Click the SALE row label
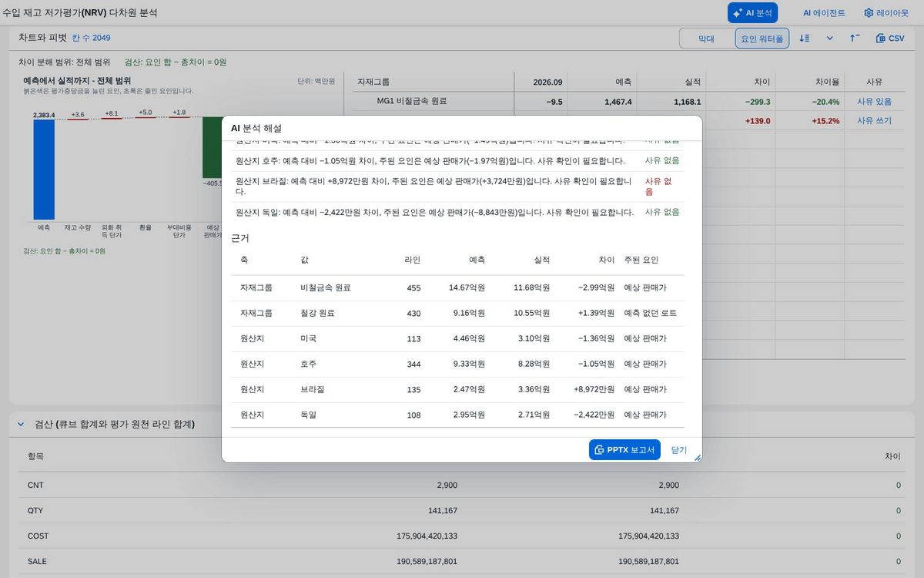This screenshot has height=578, width=924. [x=37, y=561]
